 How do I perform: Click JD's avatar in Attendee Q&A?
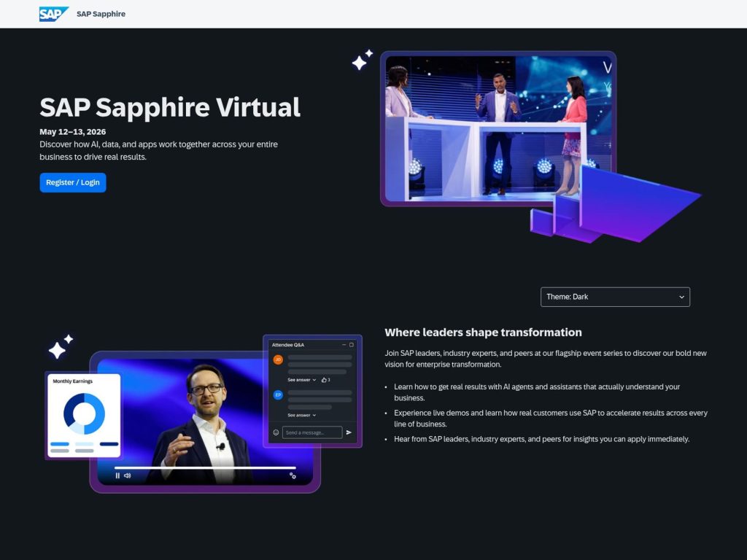click(277, 359)
